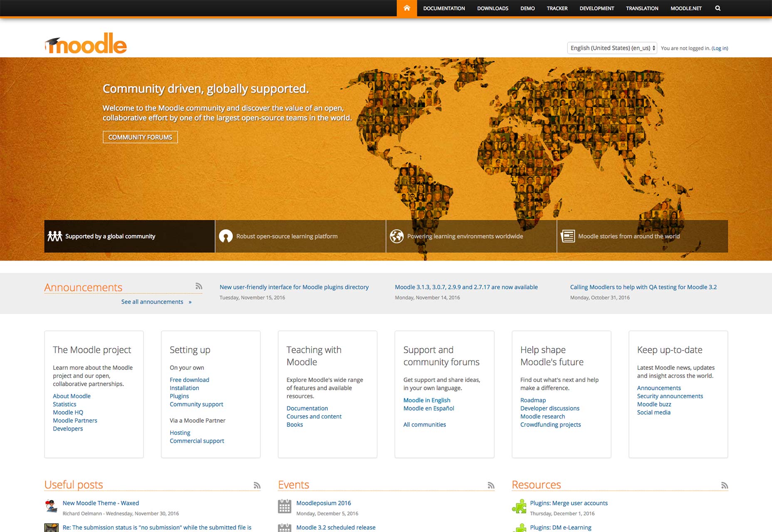
Task: Click the Merge user accounts puzzle icon
Action: tap(519, 506)
